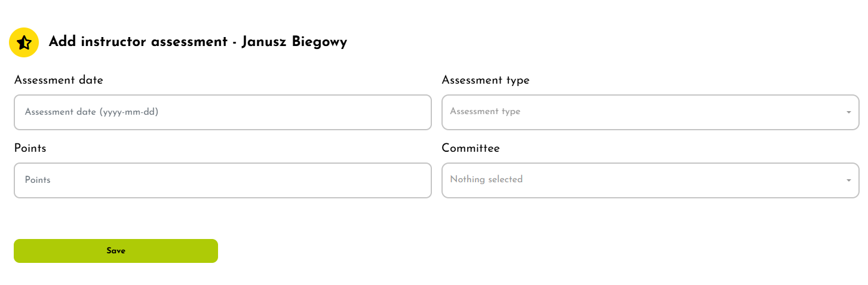This screenshot has width=868, height=285.
Task: Open the Assessment type dropdown
Action: [649, 112]
